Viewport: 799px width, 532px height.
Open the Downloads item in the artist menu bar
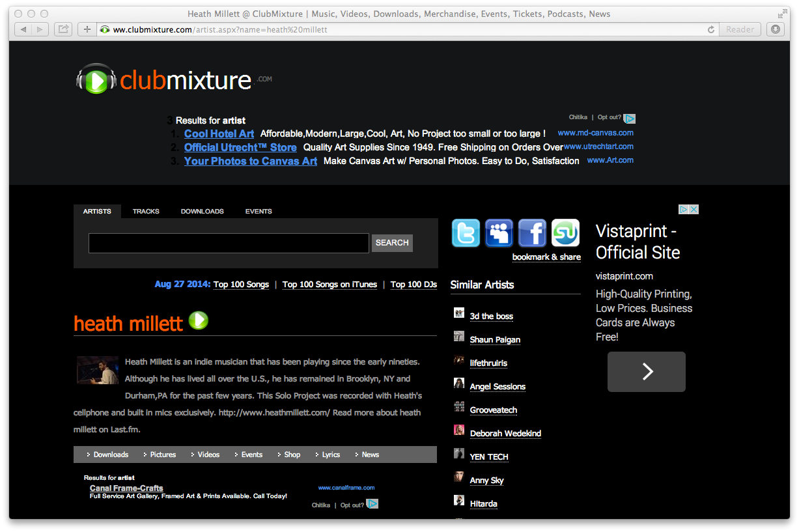click(x=111, y=455)
